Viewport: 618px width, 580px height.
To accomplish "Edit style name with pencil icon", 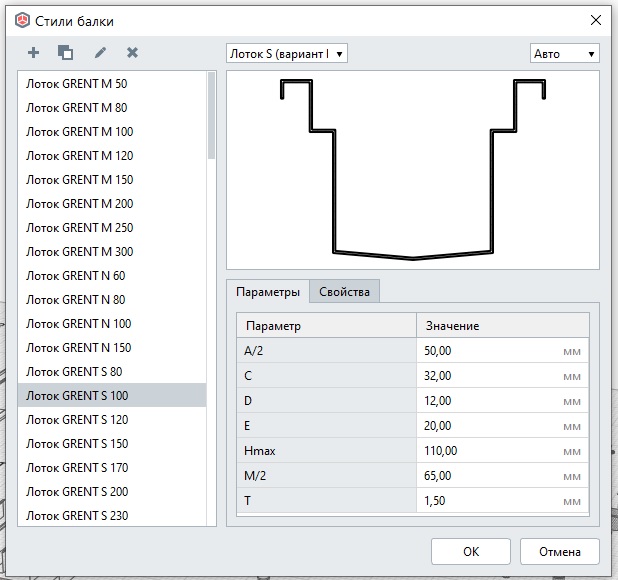I will click(x=100, y=52).
